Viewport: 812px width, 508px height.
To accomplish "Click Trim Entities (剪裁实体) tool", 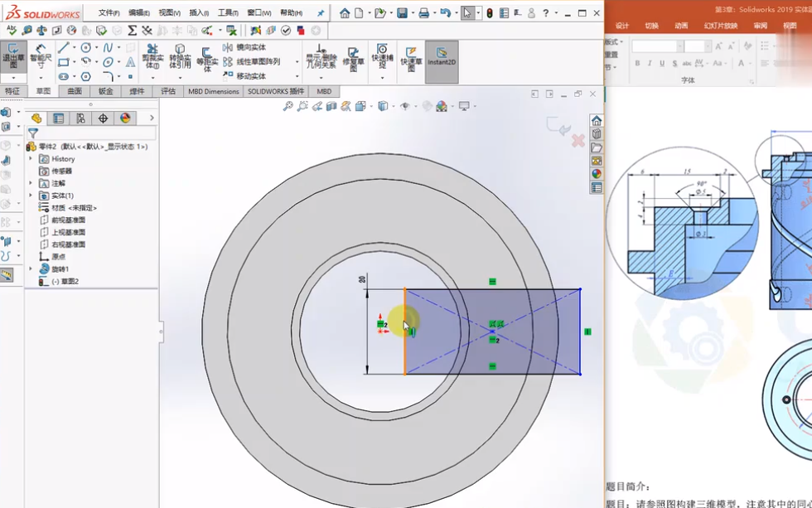I will click(152, 56).
